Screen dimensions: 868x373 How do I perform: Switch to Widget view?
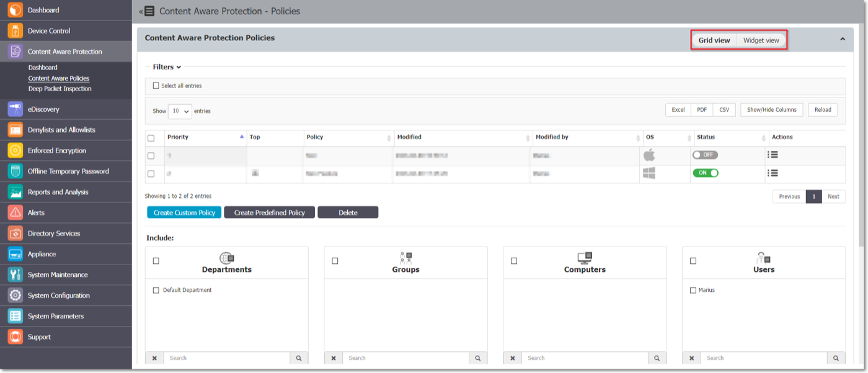761,40
